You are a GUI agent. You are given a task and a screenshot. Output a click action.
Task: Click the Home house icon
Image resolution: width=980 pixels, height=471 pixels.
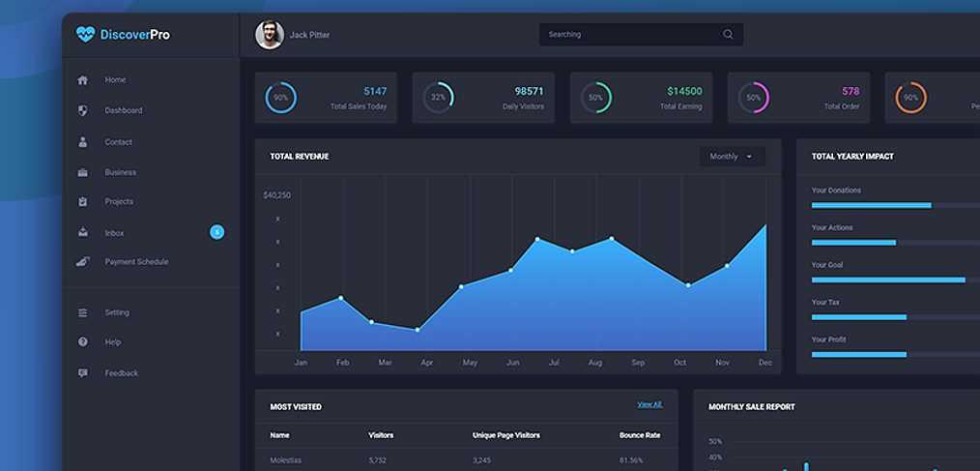pos(82,80)
